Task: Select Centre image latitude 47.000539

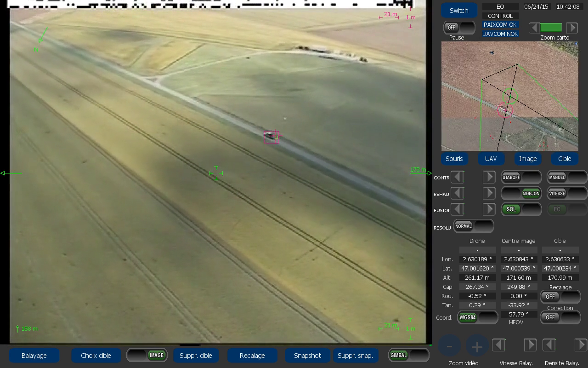Action: click(519, 269)
